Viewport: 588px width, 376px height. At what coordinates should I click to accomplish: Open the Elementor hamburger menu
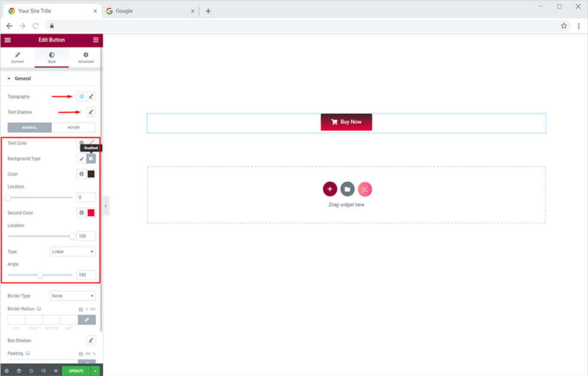[7, 40]
